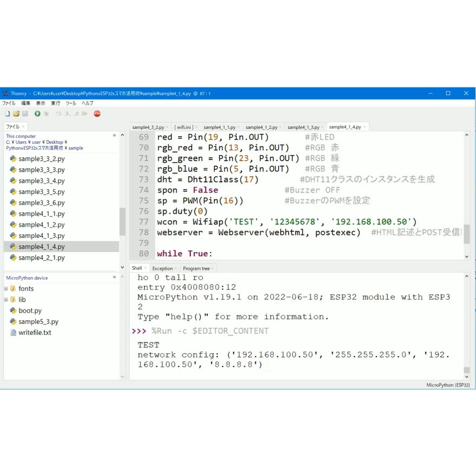
Task: Click the file list vertical scrollbar thumb
Action: pos(122,222)
